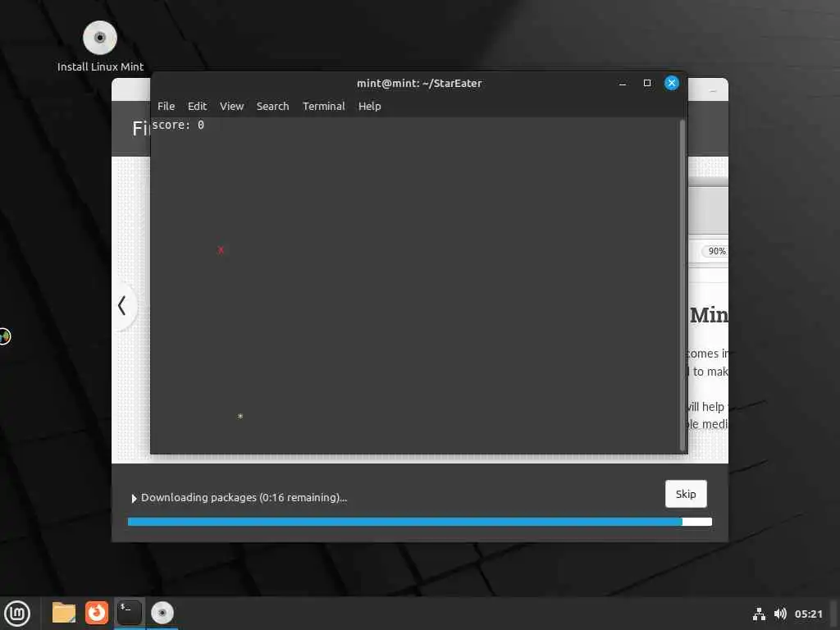The width and height of the screenshot is (840, 630).
Task: Open the terminal File menu
Action: pyautogui.click(x=166, y=106)
